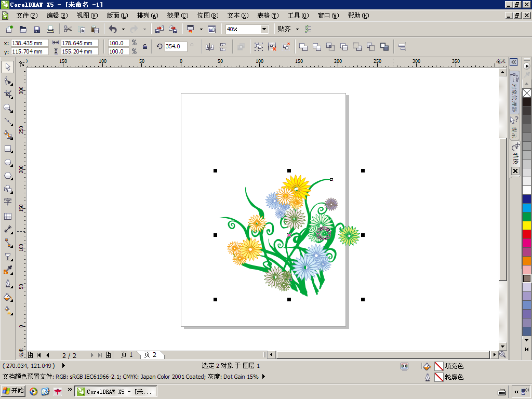
Task: Select the Interactive Fill tool
Action: (8, 311)
